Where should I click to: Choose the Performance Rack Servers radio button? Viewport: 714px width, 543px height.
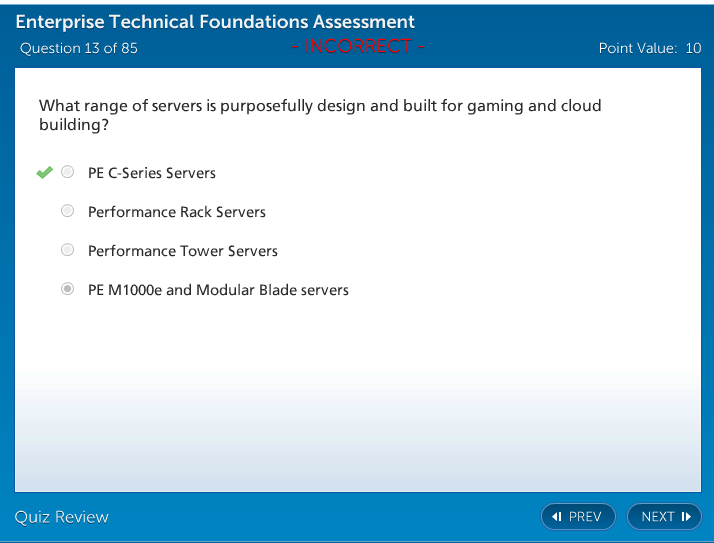coord(68,211)
